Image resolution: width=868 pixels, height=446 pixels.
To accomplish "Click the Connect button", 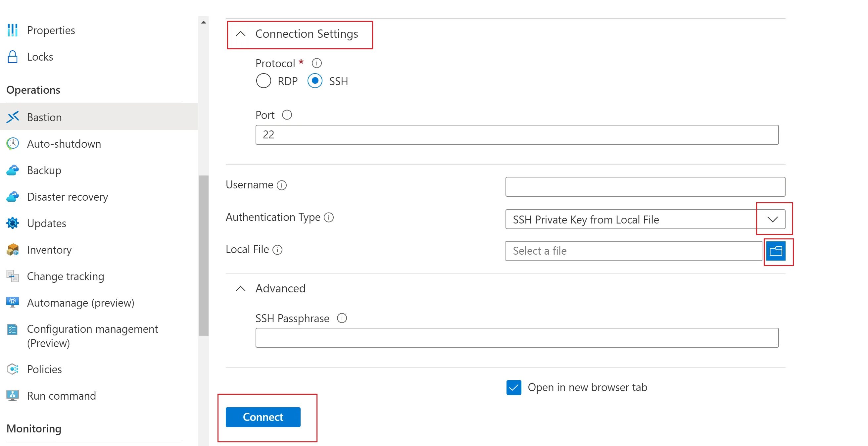I will click(x=263, y=417).
